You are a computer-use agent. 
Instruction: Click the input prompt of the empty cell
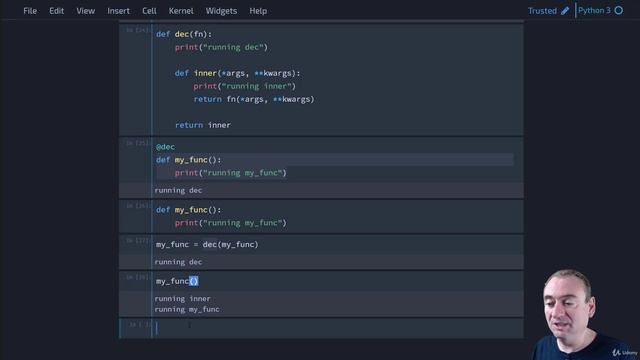click(x=140, y=325)
